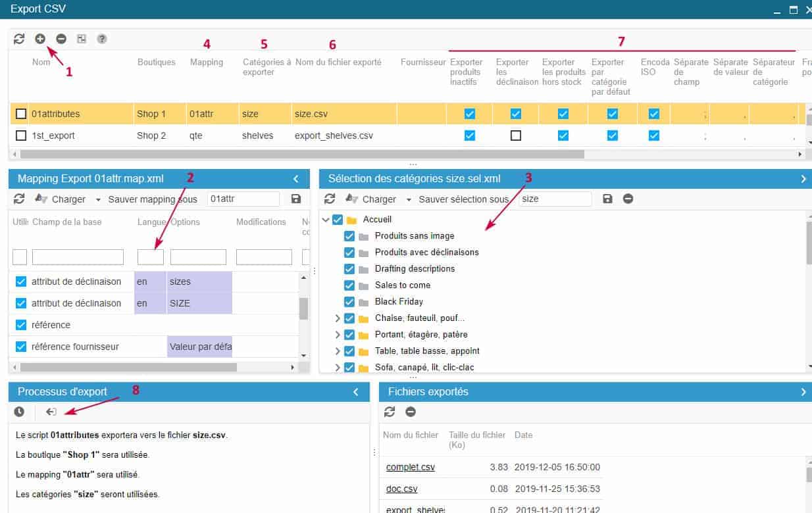Image resolution: width=812 pixels, height=513 pixels.
Task: Launch export with the export arrow icon
Action: [x=51, y=412]
